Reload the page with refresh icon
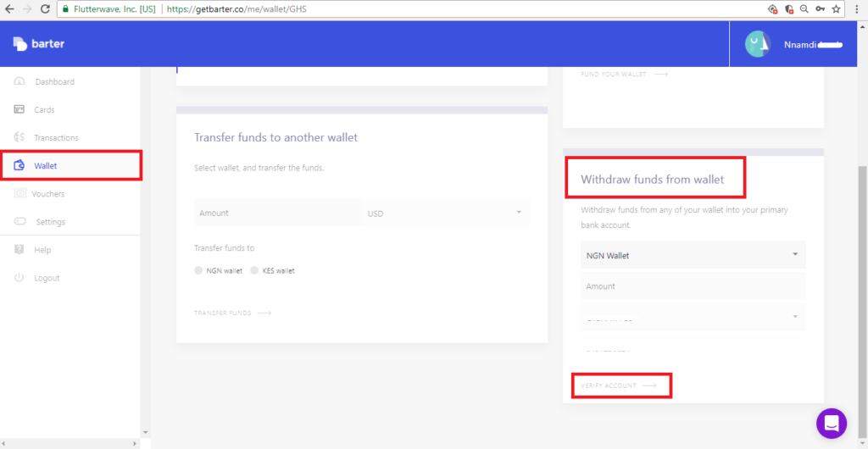This screenshot has width=868, height=449. tap(46, 9)
